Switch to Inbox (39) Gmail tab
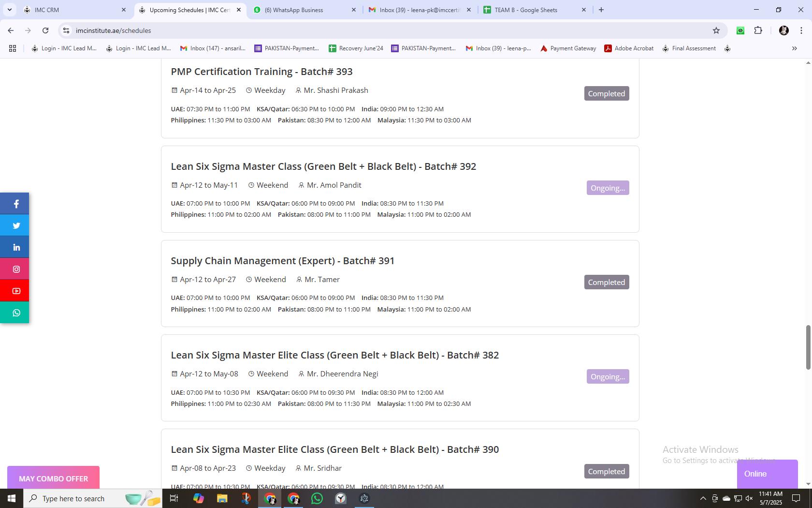The height and width of the screenshot is (508, 812). pyautogui.click(x=419, y=10)
